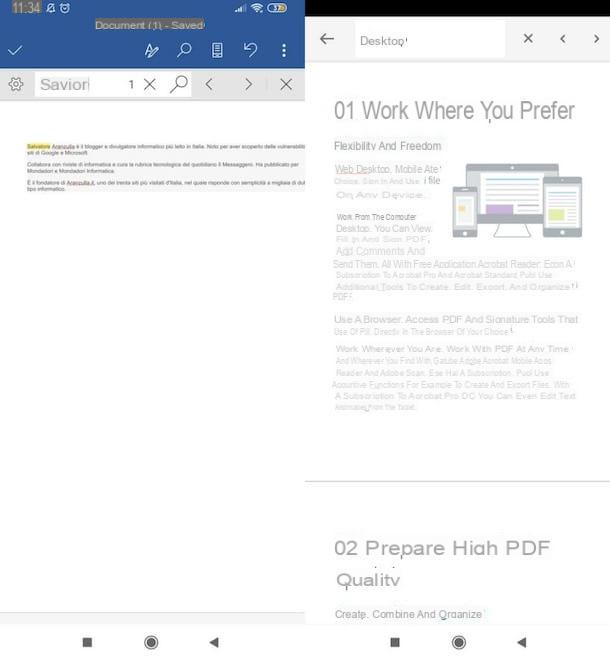Go to previous search result in Word
The width and height of the screenshot is (610, 657).
click(x=209, y=84)
